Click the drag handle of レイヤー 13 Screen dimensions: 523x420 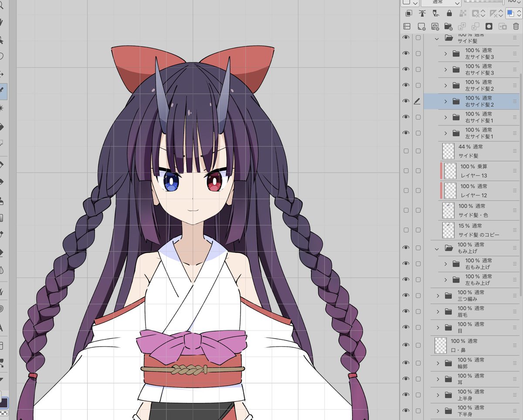pyautogui.click(x=515, y=171)
